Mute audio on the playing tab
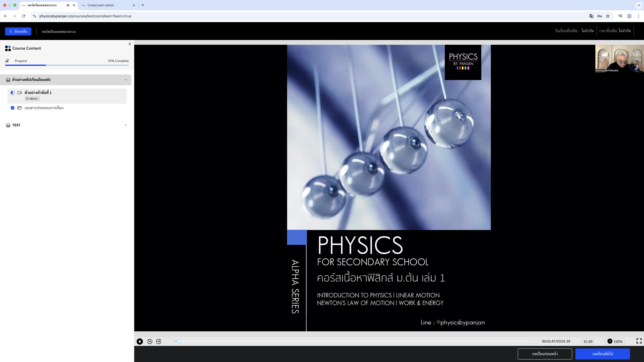The height and width of the screenshot is (362, 644). (68, 5)
